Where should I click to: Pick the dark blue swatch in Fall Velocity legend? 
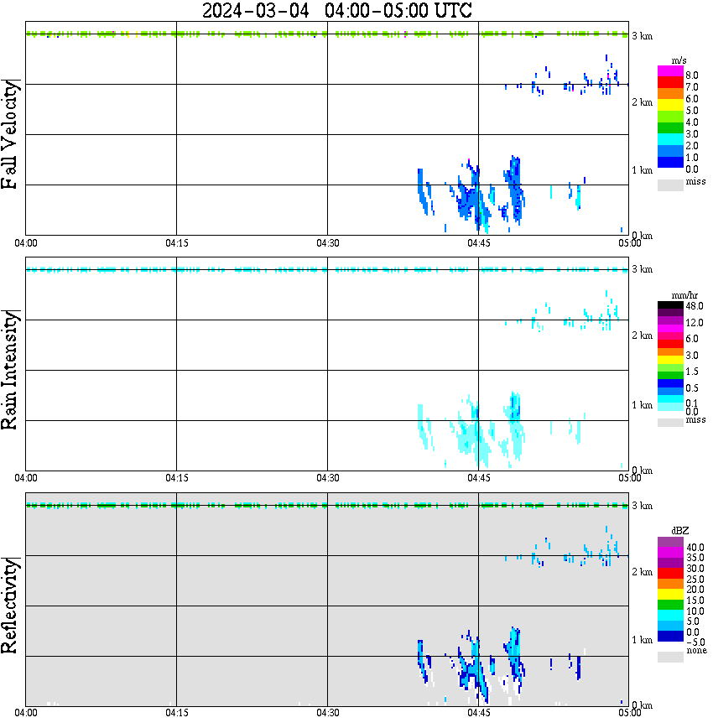click(670, 163)
